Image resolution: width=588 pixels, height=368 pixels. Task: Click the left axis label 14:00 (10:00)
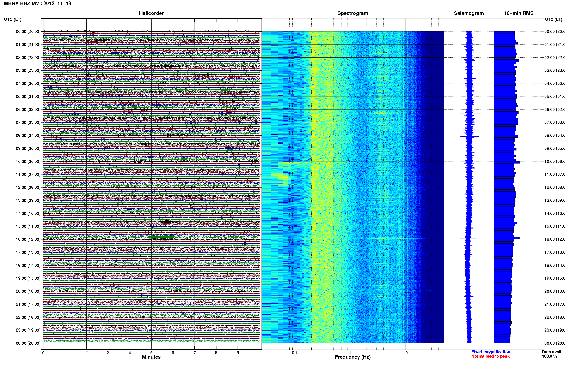click(28, 213)
